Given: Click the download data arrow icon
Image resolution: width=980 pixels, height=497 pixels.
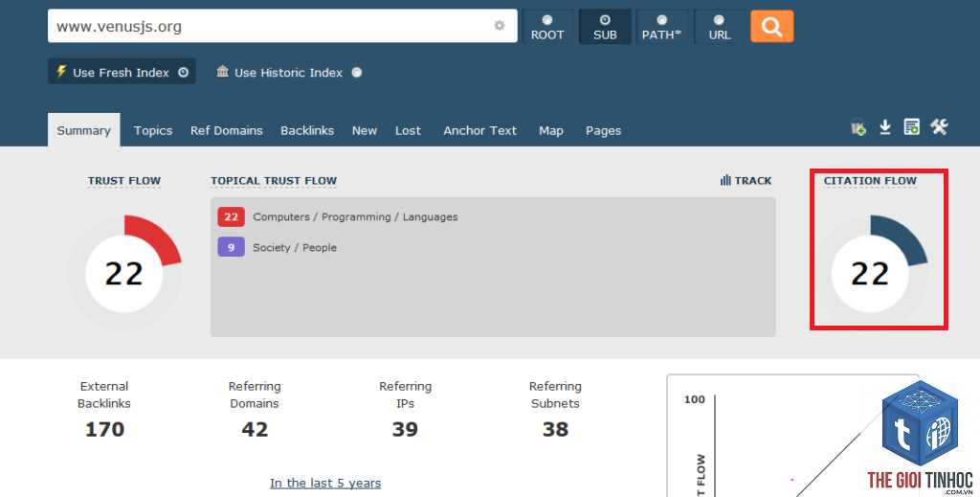Looking at the screenshot, I should pyautogui.click(x=885, y=127).
